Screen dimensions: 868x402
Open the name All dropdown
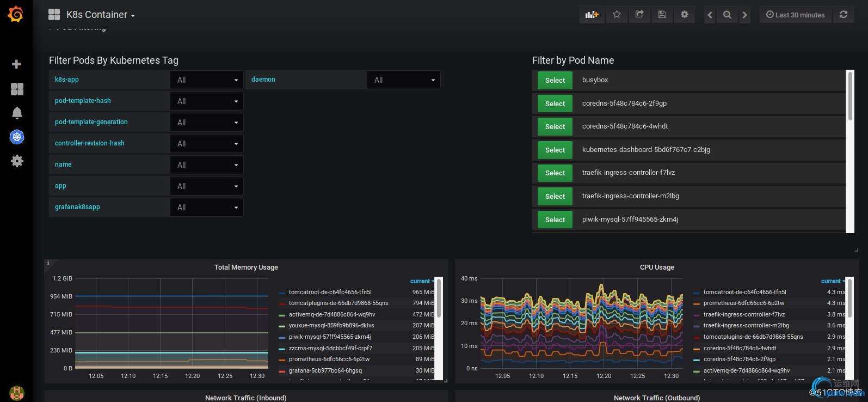206,165
